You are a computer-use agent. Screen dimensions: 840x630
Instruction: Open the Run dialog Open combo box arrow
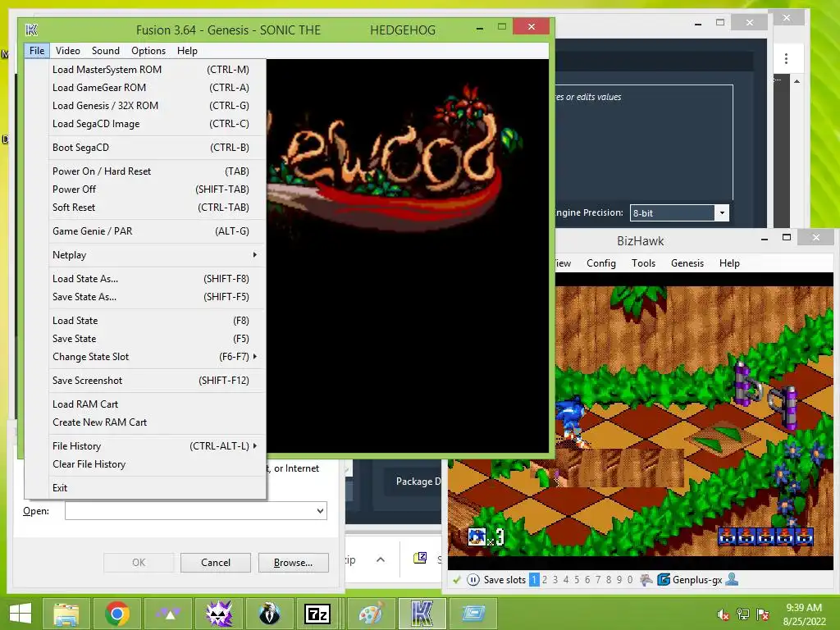pos(321,510)
